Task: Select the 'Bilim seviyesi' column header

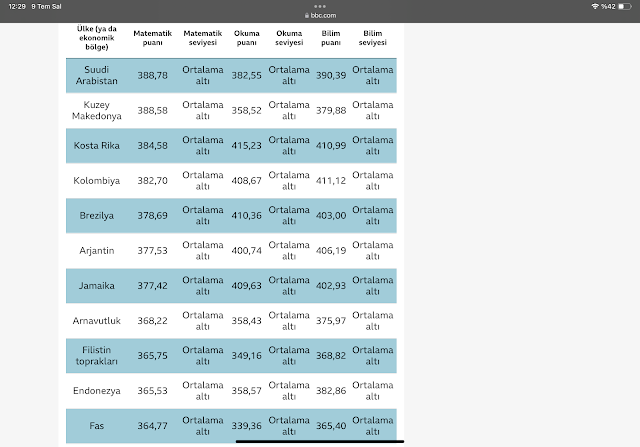Action: pos(372,39)
